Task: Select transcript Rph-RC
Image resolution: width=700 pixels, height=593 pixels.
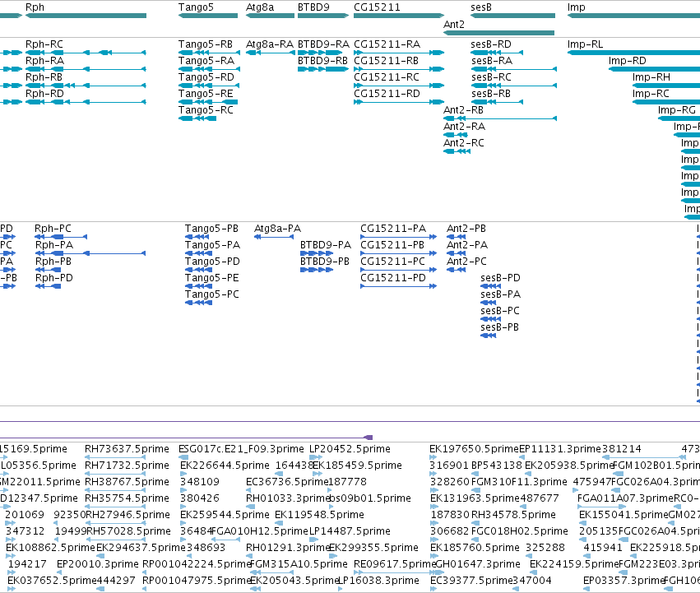Action: pyautogui.click(x=86, y=53)
